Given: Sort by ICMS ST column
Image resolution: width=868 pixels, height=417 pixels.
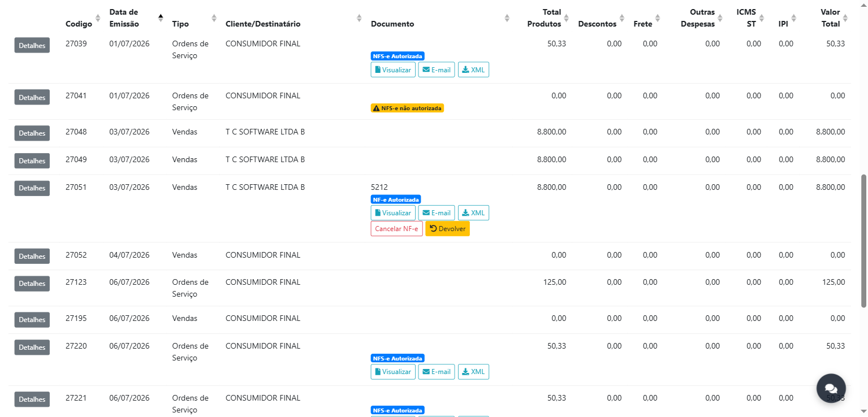Looking at the screenshot, I should (746, 18).
